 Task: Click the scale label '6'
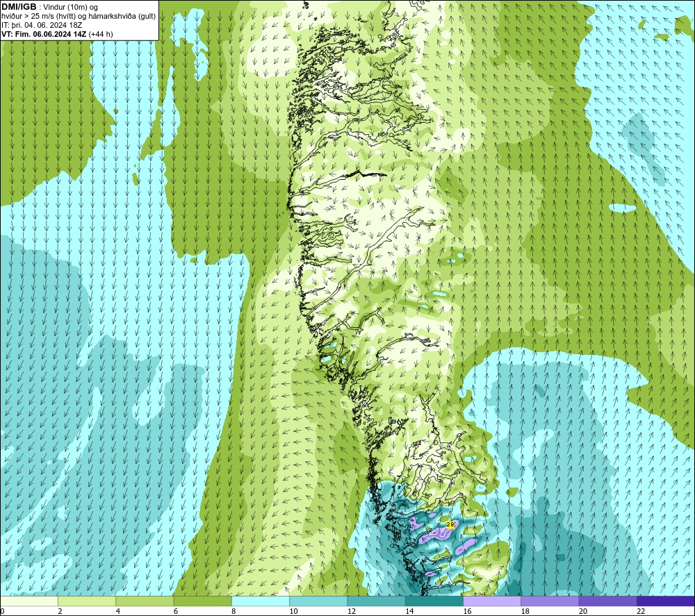click(x=176, y=611)
